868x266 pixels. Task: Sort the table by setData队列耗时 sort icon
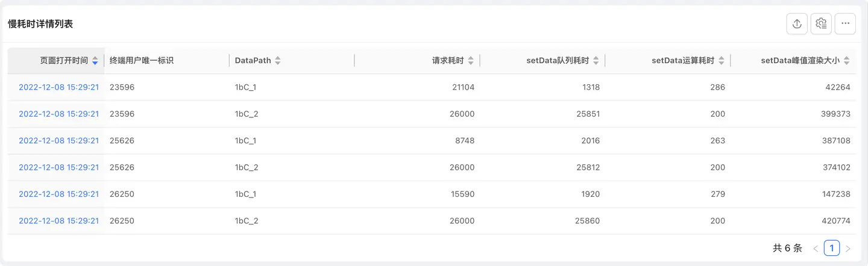point(596,61)
